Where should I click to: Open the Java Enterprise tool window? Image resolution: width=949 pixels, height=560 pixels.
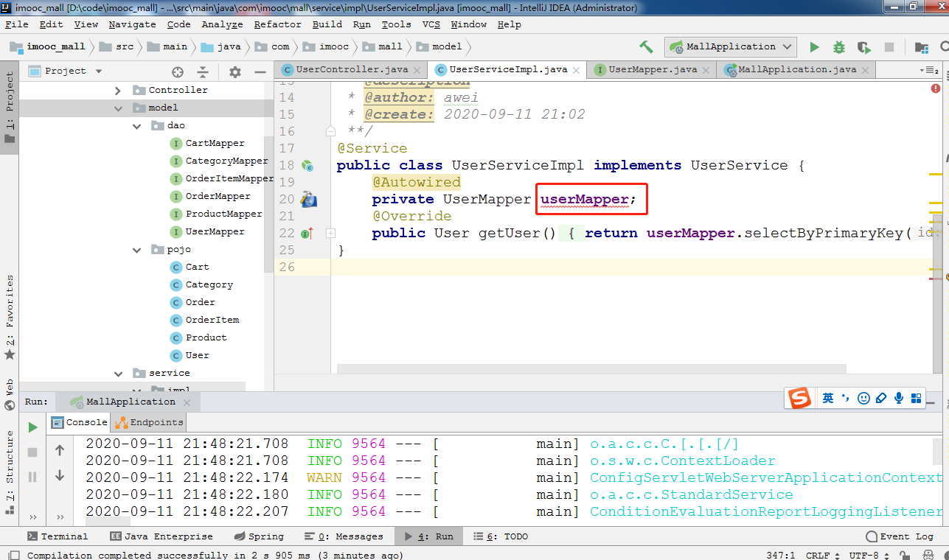coord(161,536)
